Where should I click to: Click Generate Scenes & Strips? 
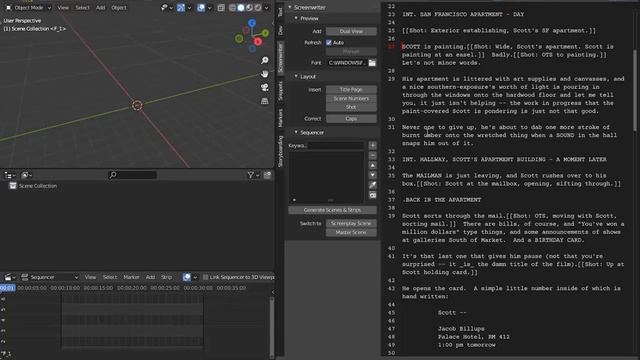click(x=332, y=210)
